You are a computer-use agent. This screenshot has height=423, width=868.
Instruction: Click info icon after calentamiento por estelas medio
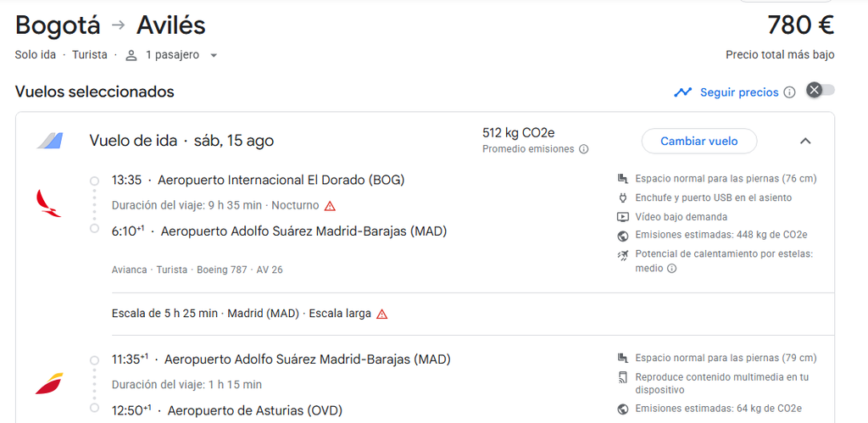tap(671, 269)
